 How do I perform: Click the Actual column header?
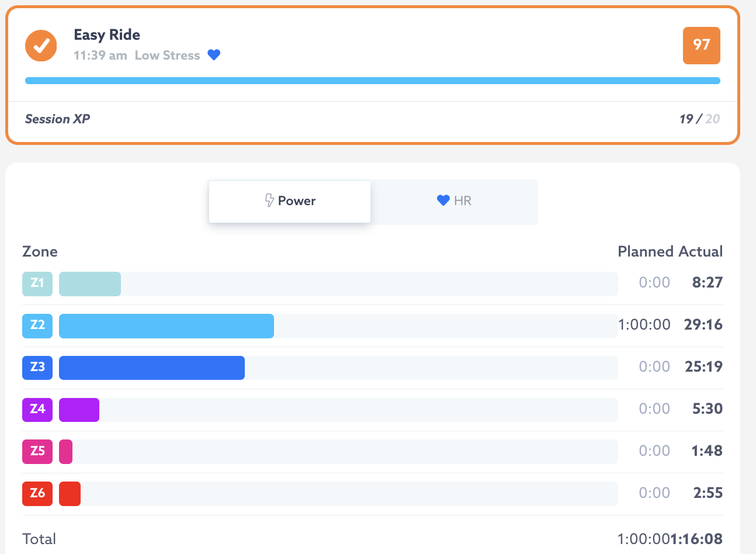700,252
